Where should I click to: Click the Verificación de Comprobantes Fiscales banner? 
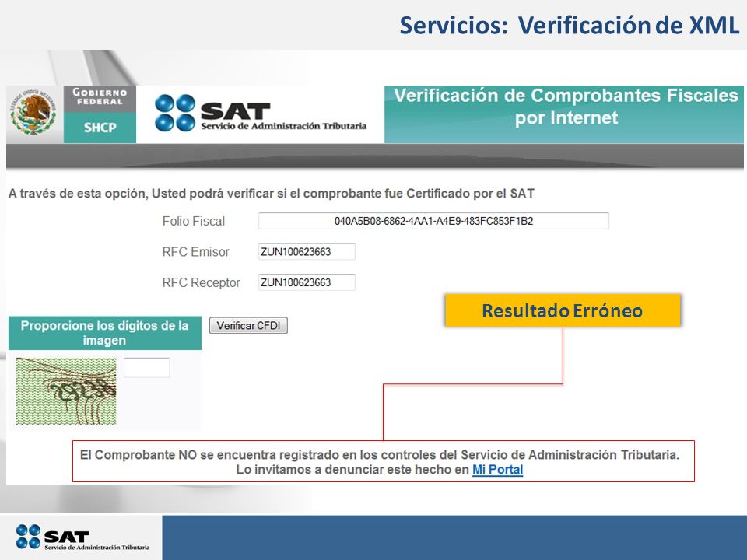564,114
